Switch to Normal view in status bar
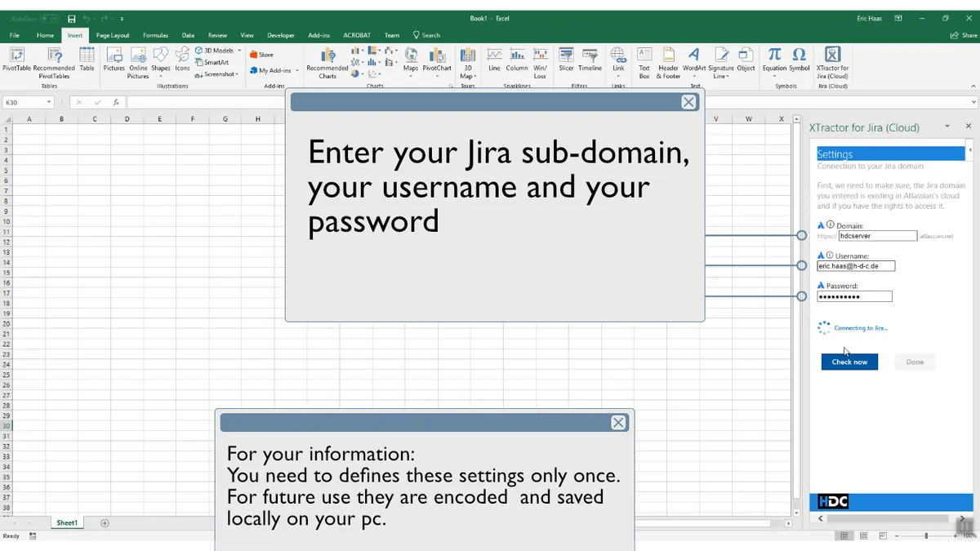The image size is (980, 551). point(844,535)
